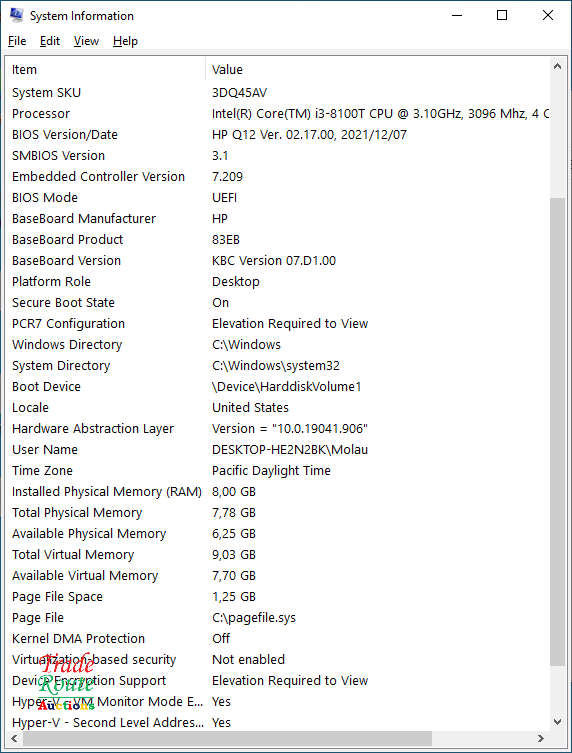Open the Help menu
Image resolution: width=572 pixels, height=753 pixels.
125,41
